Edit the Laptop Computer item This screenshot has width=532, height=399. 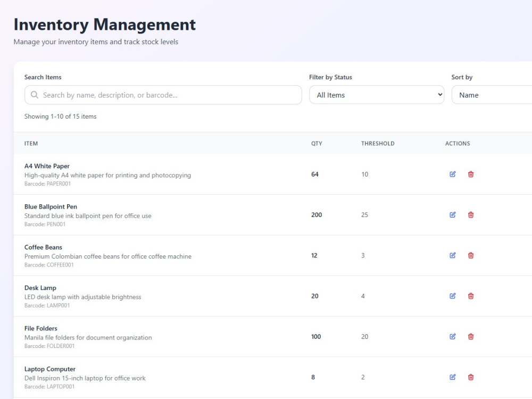[453, 377]
